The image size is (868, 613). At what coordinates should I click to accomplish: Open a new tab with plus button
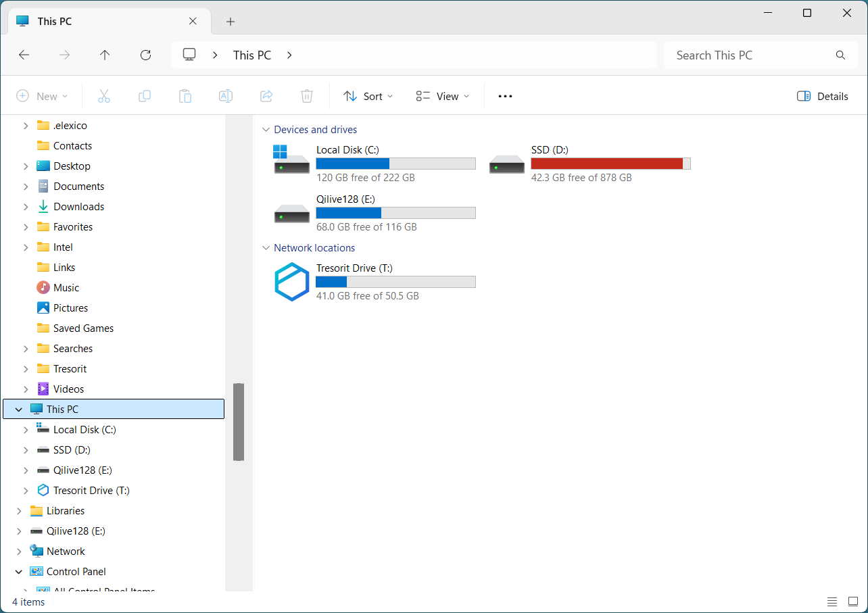(x=231, y=22)
